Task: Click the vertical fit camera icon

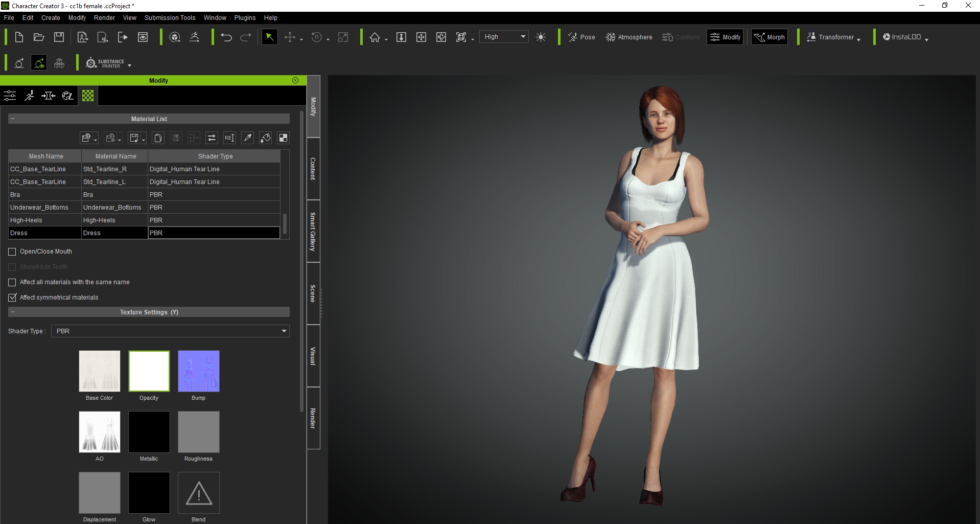Action: click(401, 37)
